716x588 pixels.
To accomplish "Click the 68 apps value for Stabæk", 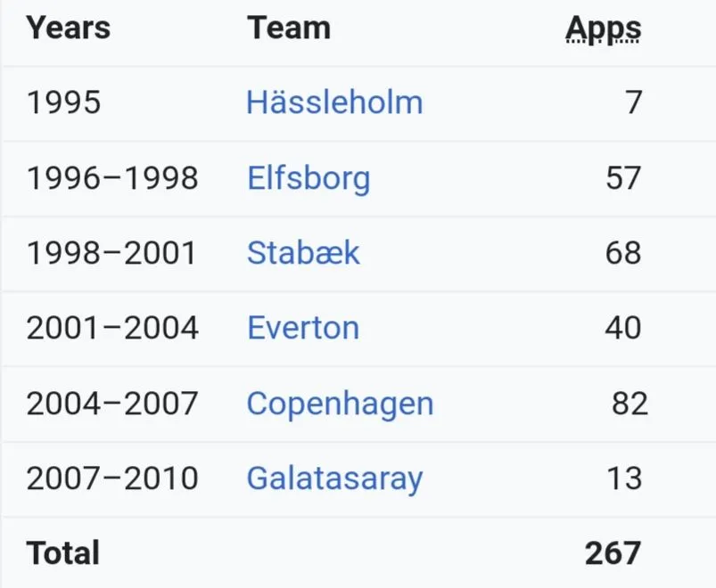I will click(622, 253).
